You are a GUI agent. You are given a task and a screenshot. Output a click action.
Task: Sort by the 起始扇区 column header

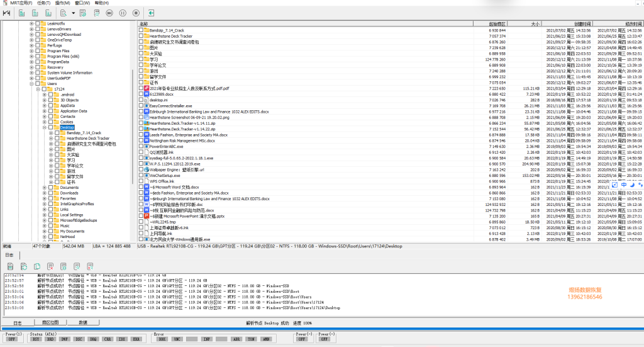click(491, 24)
